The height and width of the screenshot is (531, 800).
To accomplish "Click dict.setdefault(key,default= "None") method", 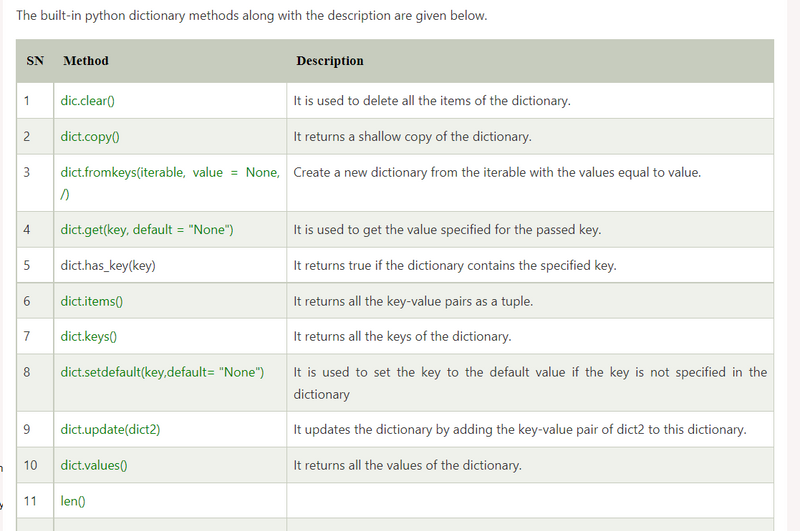I will (162, 372).
